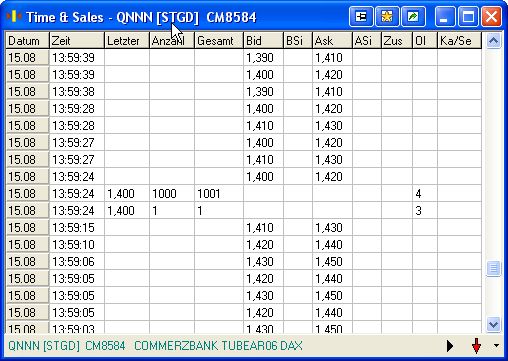
Task: Click the Zeit column header
Action: [77, 41]
